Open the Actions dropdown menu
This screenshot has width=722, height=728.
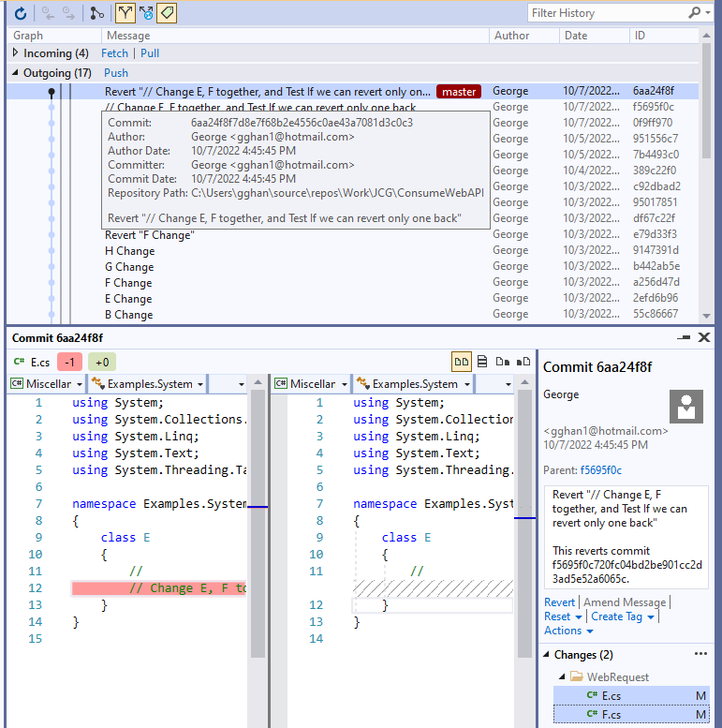click(568, 631)
